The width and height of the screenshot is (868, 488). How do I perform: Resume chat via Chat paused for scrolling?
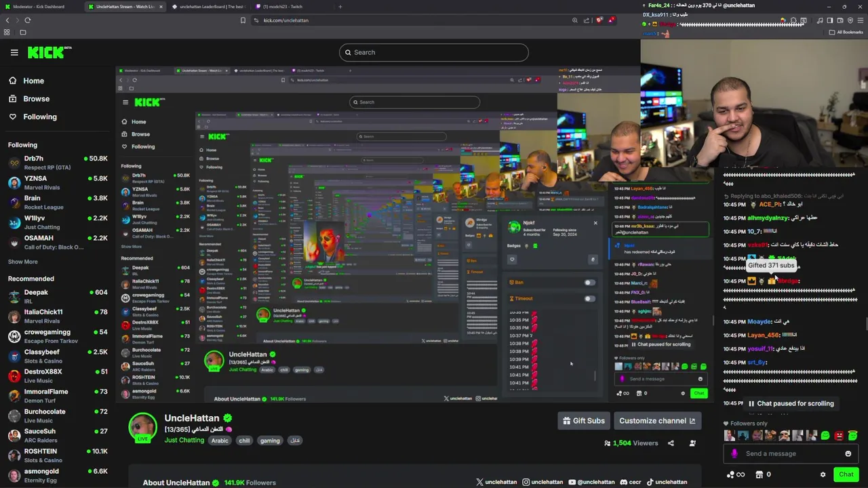coord(791,403)
